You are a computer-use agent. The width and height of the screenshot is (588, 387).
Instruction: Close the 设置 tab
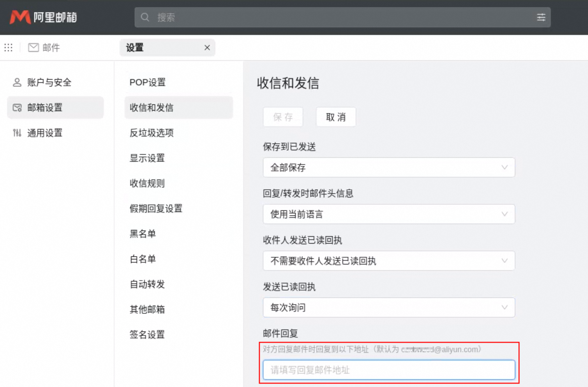pyautogui.click(x=207, y=48)
